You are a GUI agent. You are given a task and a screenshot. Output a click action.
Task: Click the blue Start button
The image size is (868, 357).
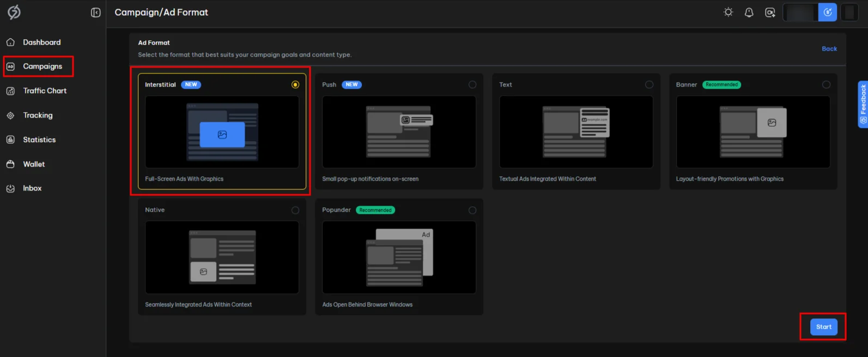click(823, 327)
